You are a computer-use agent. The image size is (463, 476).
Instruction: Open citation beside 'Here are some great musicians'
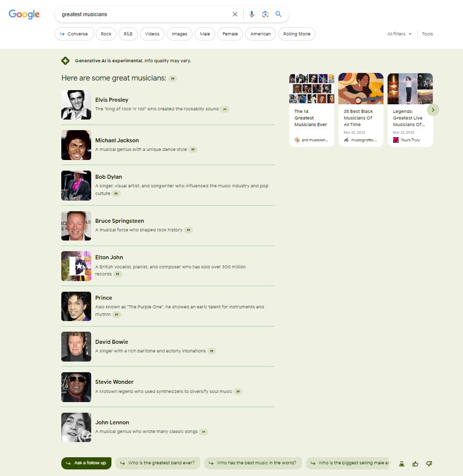tap(173, 78)
